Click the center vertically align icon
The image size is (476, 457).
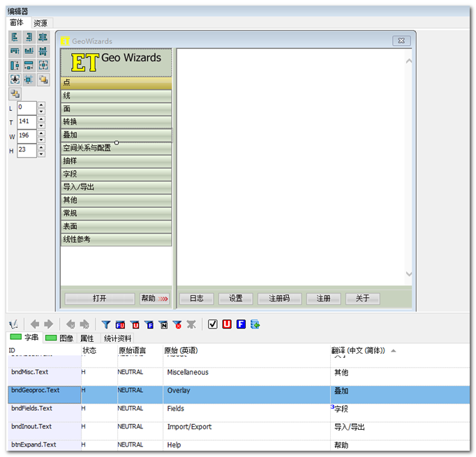pos(43,51)
